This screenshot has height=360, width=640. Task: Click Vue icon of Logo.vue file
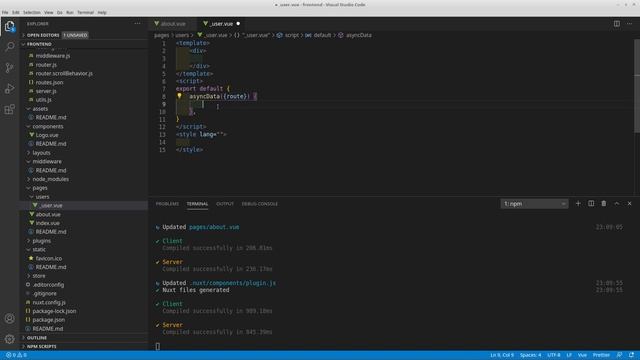pyautogui.click(x=31, y=135)
